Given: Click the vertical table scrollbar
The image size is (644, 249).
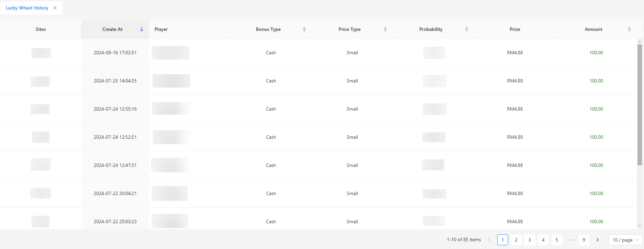Looking at the screenshot, I should point(640,105).
